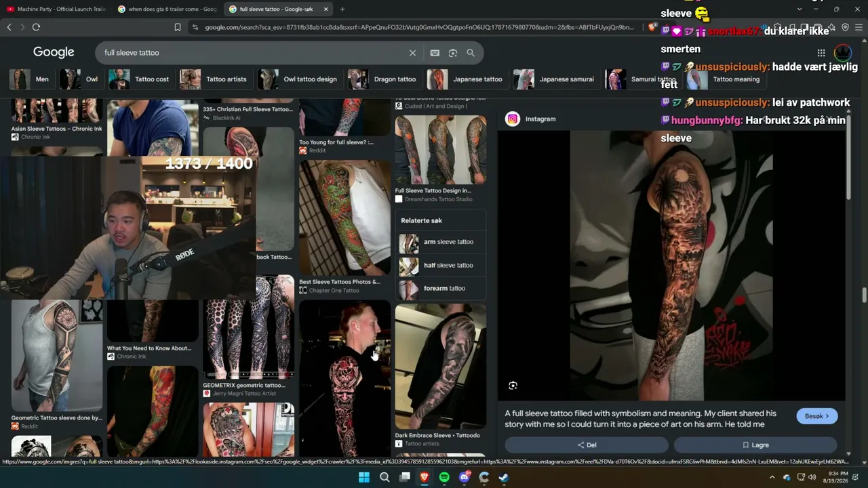Click the Google logo
868x488 pixels.
(x=54, y=52)
